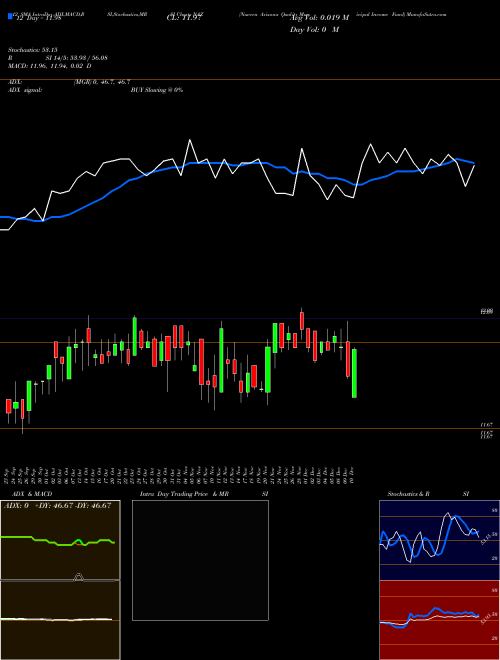Viewport: 500px width, 660px height.
Task: Click the tallest green candlestick at chart's right end
Action: [354, 373]
